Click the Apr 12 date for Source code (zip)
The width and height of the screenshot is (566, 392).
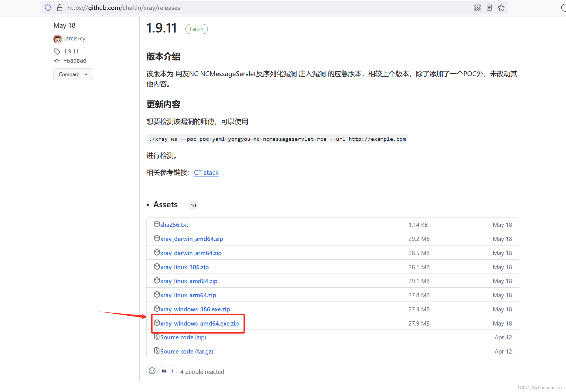coord(503,337)
